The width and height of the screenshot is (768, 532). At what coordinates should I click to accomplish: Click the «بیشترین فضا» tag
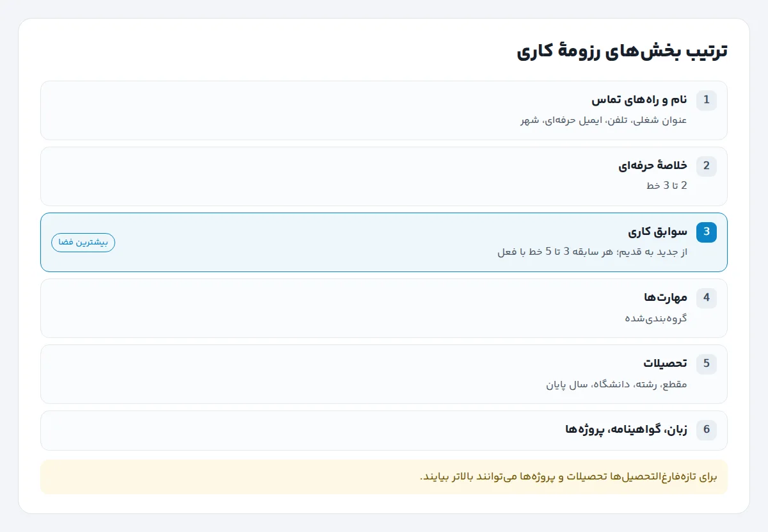[x=83, y=243]
